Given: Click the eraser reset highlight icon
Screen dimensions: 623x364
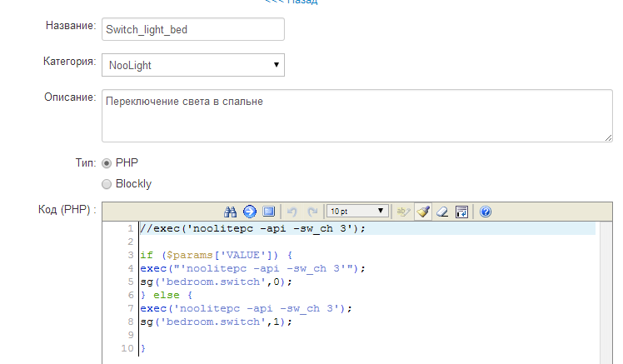Looking at the screenshot, I should (x=442, y=212).
